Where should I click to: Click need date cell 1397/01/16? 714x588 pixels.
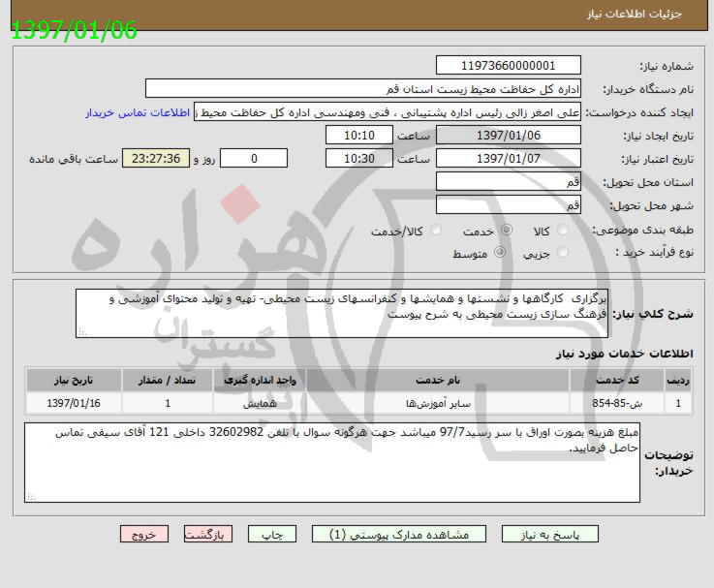tap(74, 404)
